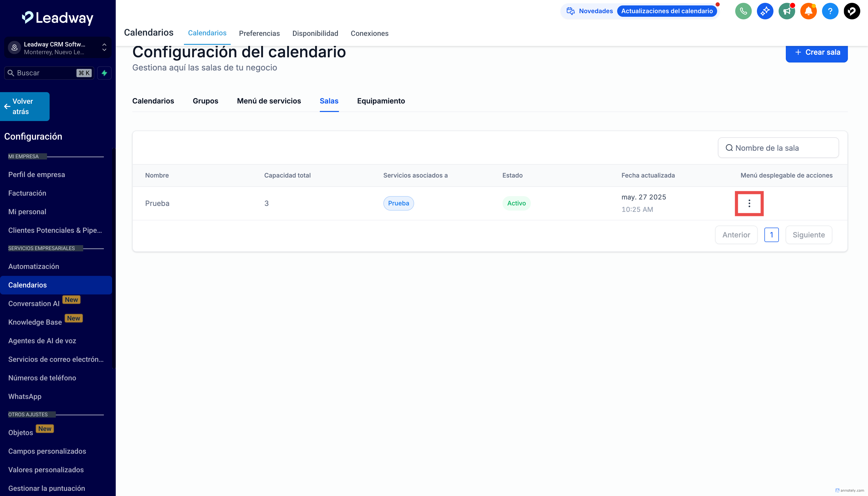Click the Novedades updates icon
Viewport: 868px width, 496px height.
(x=570, y=11)
